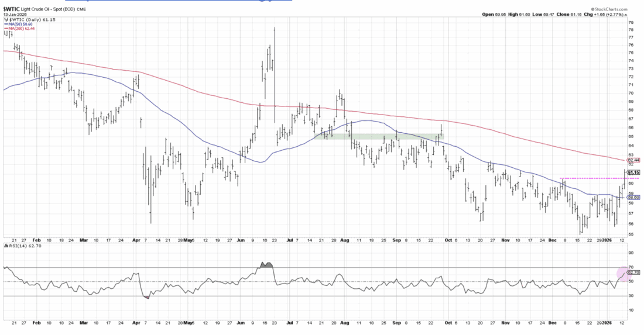Click the red MA(200) legend line marker
644x335 pixels.
point(5,29)
